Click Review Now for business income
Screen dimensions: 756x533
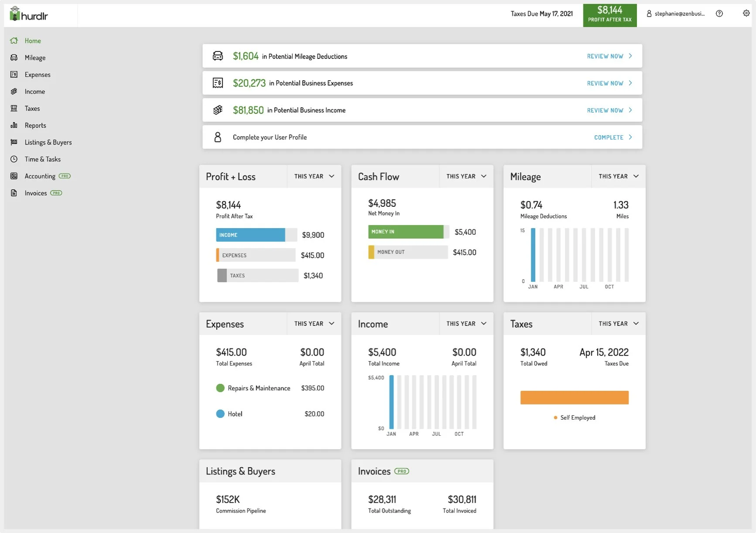[x=605, y=110]
